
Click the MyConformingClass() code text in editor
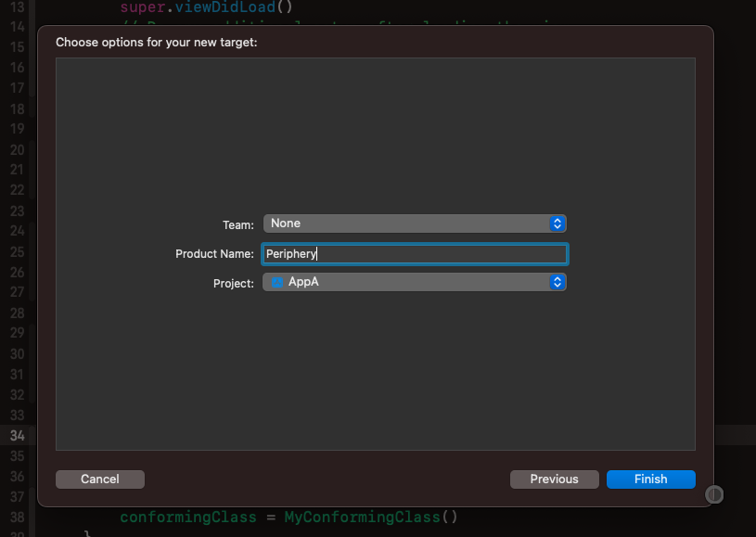tap(371, 518)
